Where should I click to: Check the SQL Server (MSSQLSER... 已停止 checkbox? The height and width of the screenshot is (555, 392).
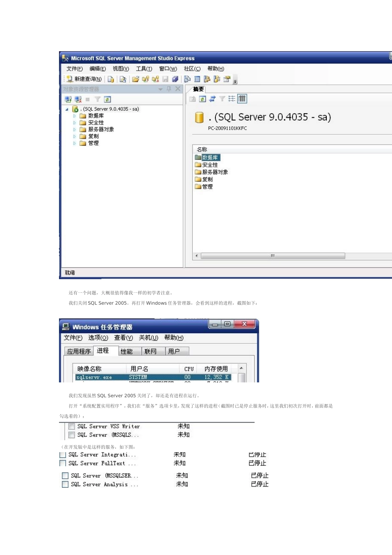[65, 476]
